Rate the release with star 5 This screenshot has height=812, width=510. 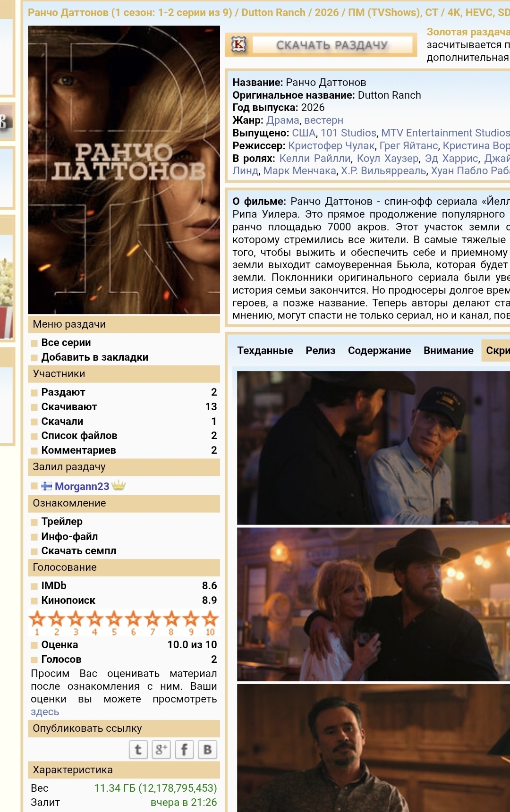click(114, 623)
